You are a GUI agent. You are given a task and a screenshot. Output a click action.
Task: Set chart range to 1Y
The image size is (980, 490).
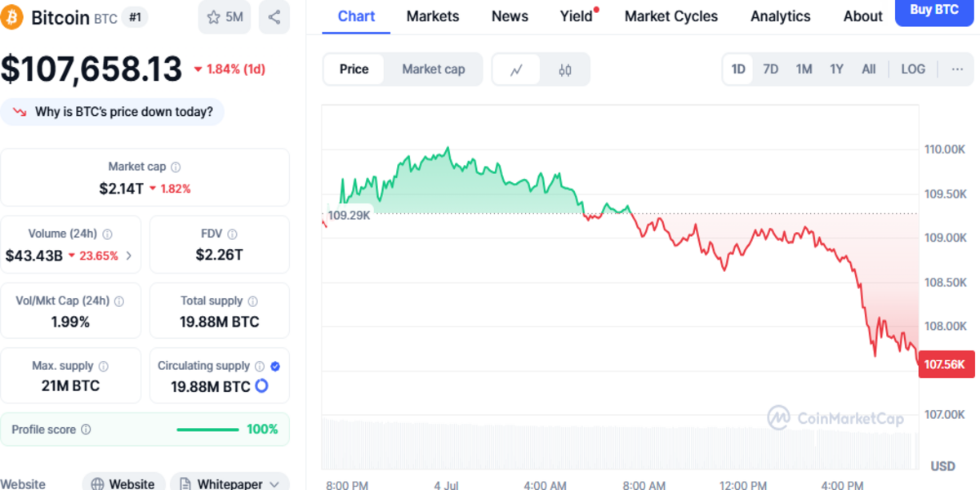click(836, 69)
